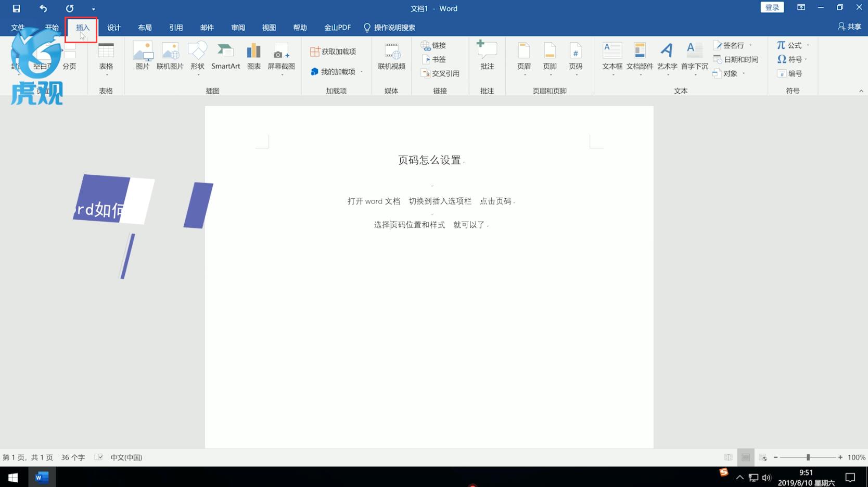Apply Drop Cap (首字下沉)
Viewport: 868px width, 487px height.
[x=694, y=58]
